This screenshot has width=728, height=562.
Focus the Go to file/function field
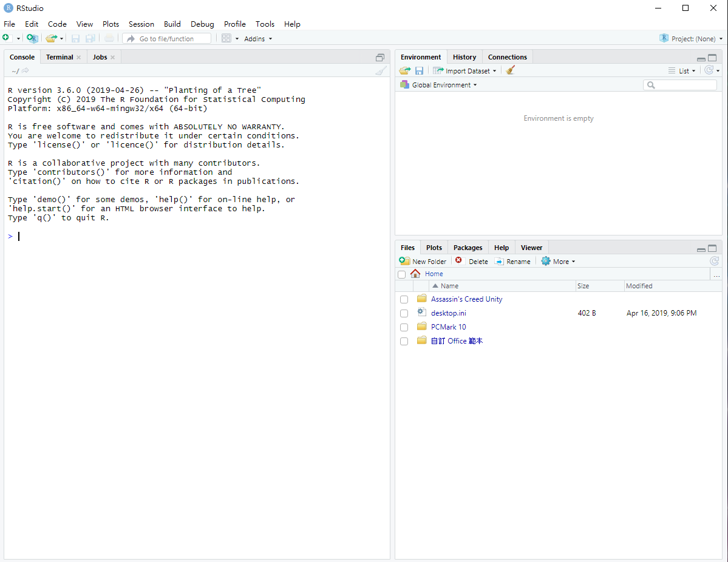tap(167, 38)
